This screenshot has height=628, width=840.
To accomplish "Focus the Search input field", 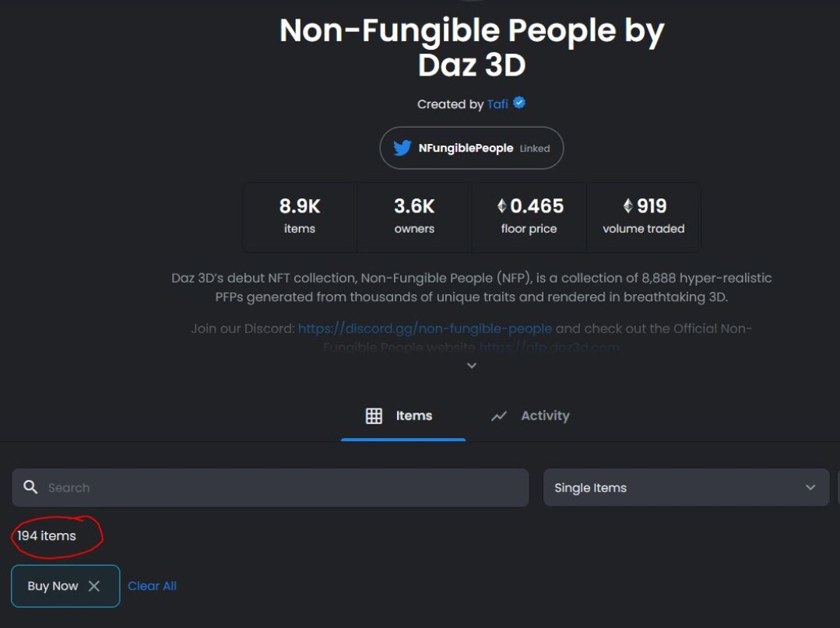I will tap(270, 487).
